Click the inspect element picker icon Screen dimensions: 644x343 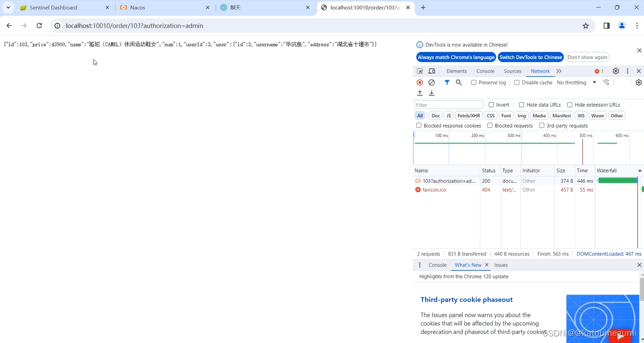coord(420,71)
